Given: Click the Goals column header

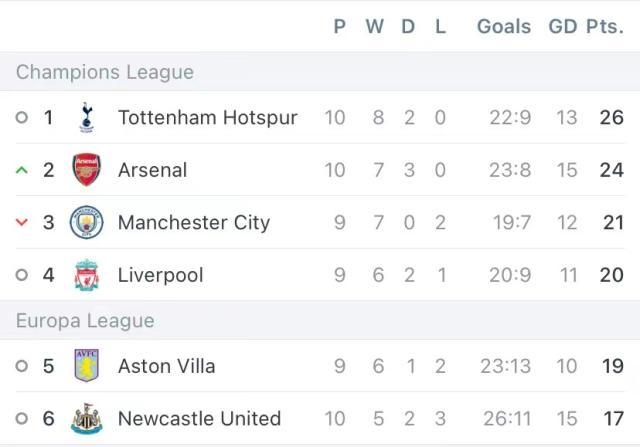Looking at the screenshot, I should click(x=504, y=27).
